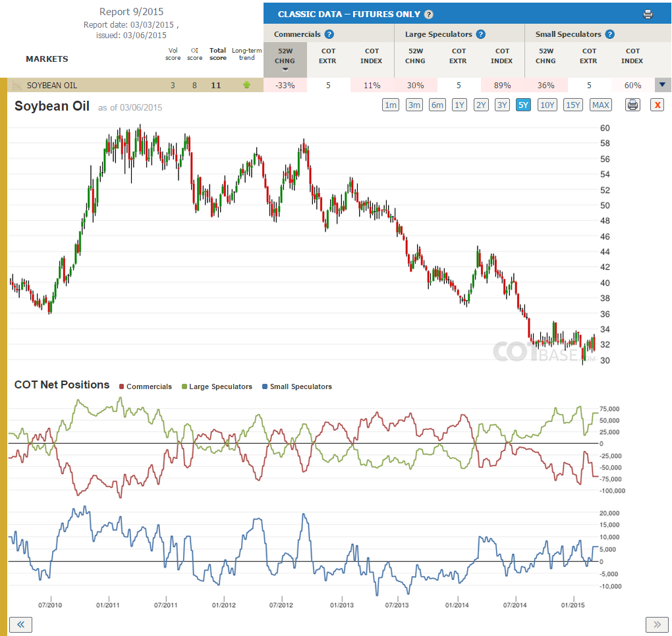This screenshot has width=672, height=636.
Task: Open the Large Speculators help icon
Action: 481,34
